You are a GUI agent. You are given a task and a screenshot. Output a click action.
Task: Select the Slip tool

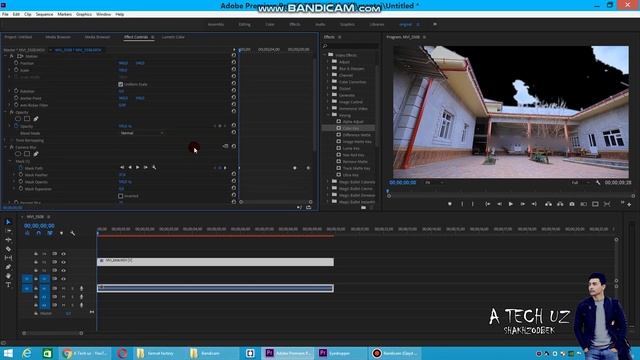click(x=8, y=258)
